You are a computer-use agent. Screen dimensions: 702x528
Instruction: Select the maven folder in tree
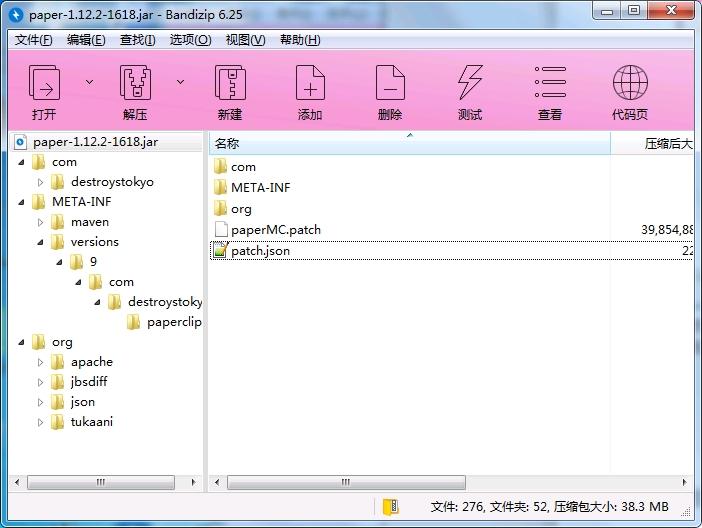[x=80, y=222]
